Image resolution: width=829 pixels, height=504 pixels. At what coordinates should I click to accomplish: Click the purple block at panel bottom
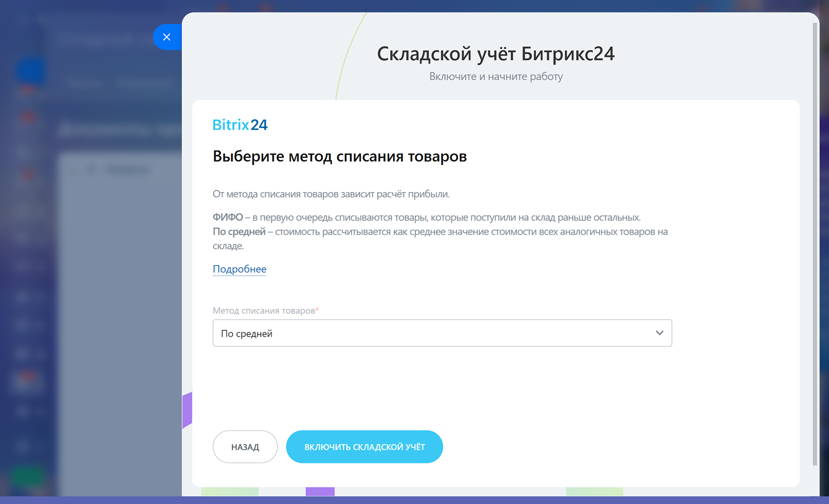pos(320,491)
